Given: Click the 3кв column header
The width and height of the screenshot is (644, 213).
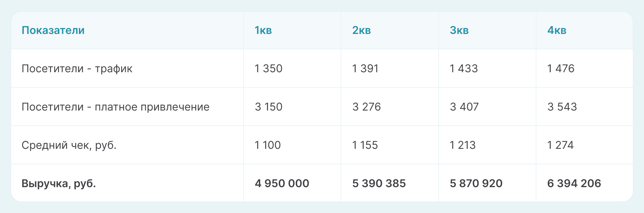Looking at the screenshot, I should click(459, 30).
